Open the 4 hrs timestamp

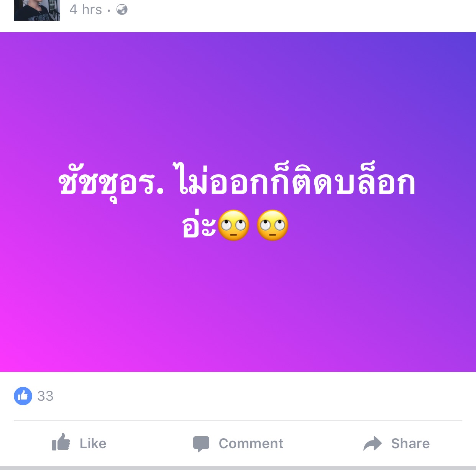pos(86,10)
